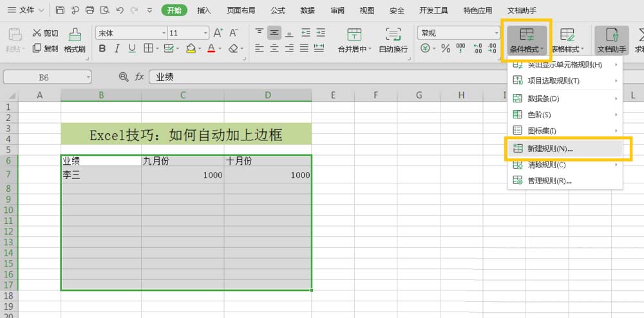Open the 文件 menu dropdown arrow
The image size is (644, 318).
[41, 11]
